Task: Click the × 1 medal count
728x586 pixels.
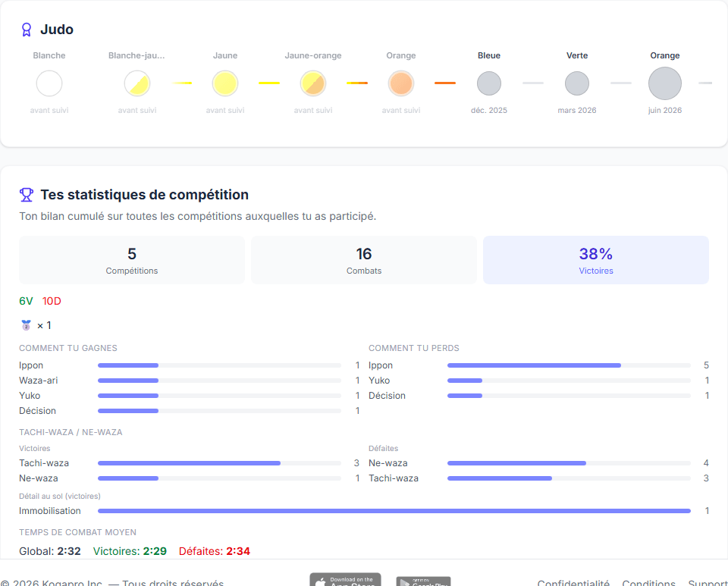Action: tap(44, 326)
